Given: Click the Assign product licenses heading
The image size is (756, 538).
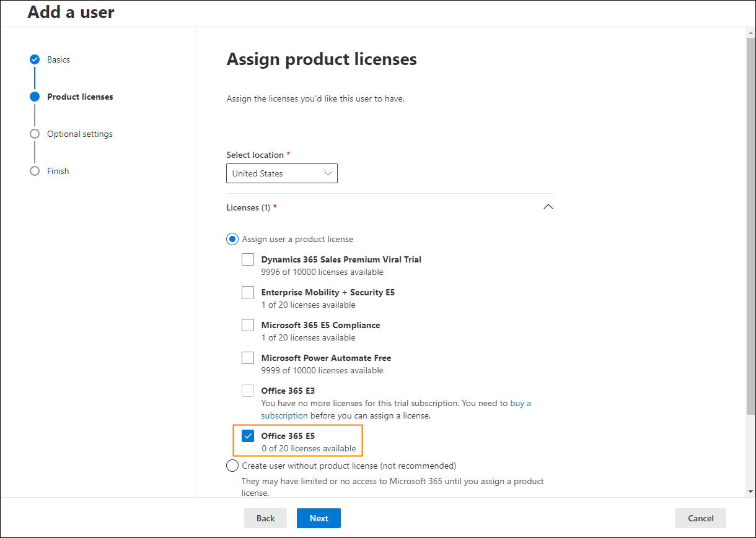Looking at the screenshot, I should point(322,59).
